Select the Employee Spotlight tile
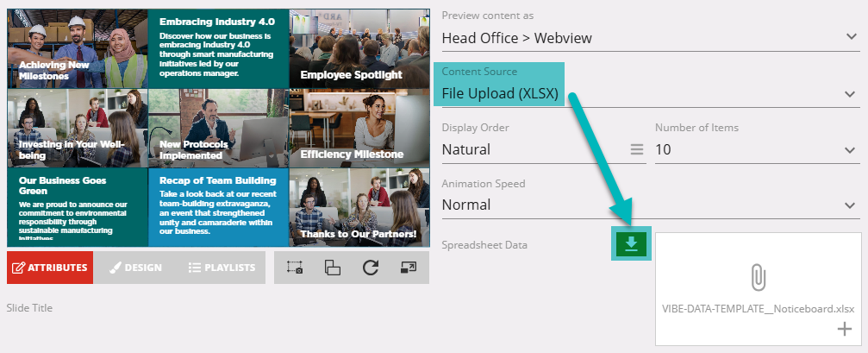Image resolution: width=868 pixels, height=353 pixels. [359, 49]
